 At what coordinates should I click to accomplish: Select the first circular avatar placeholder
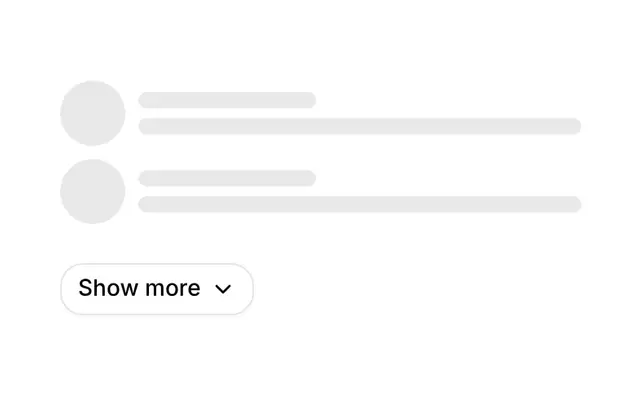pyautogui.click(x=93, y=113)
